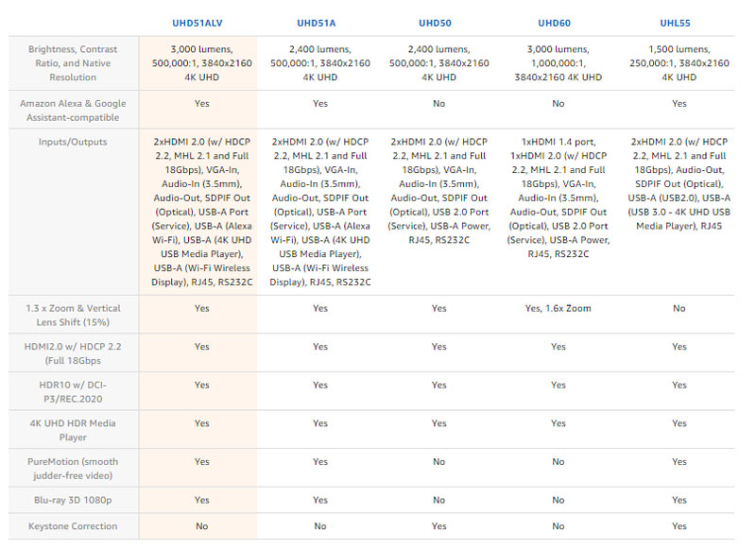Click the UHL55 column header link
756x549 pixels.
pyautogui.click(x=679, y=21)
